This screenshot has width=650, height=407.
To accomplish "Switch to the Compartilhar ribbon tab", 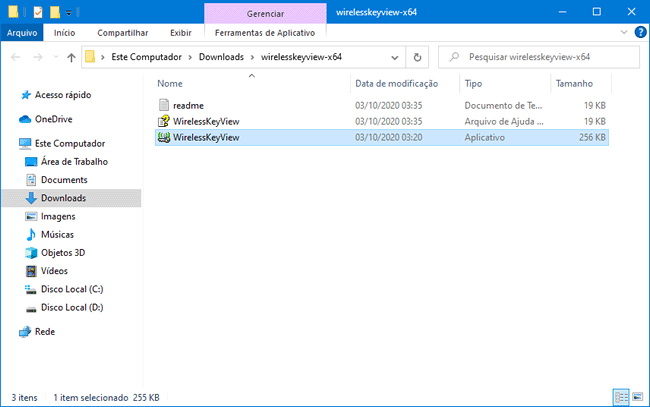I will point(122,32).
